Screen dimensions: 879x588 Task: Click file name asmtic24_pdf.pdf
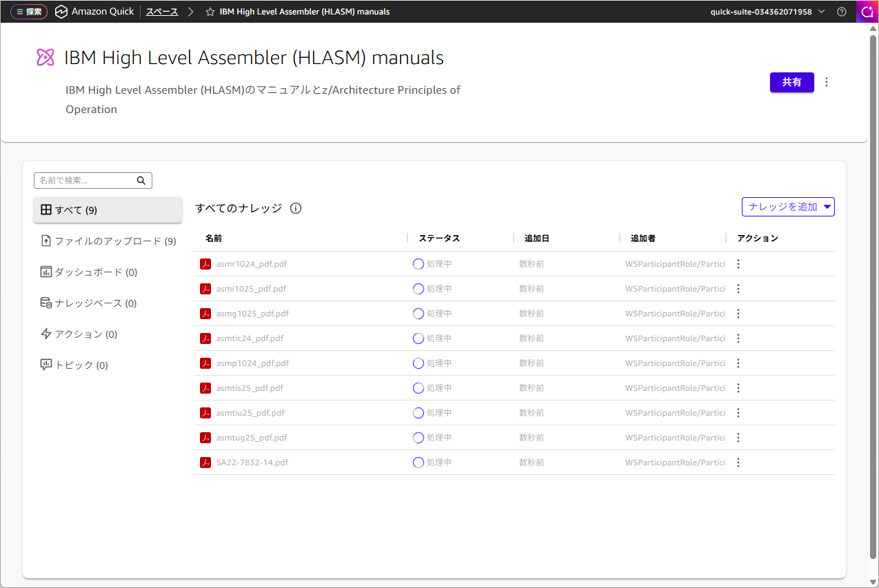(250, 338)
